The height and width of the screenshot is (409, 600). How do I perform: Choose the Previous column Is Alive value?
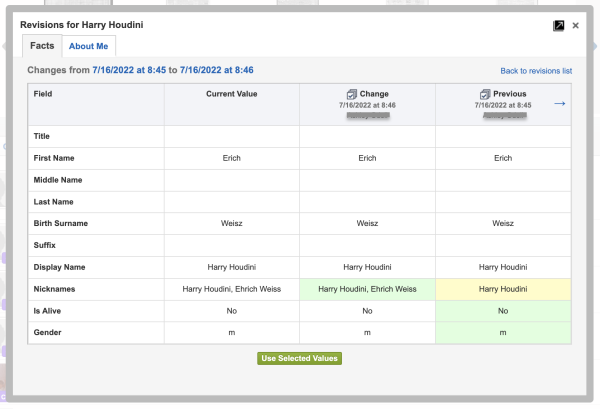tap(503, 311)
